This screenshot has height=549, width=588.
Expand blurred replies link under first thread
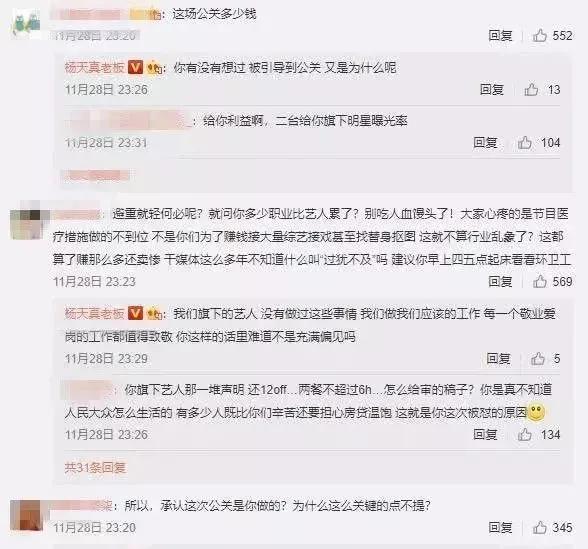(x=95, y=176)
